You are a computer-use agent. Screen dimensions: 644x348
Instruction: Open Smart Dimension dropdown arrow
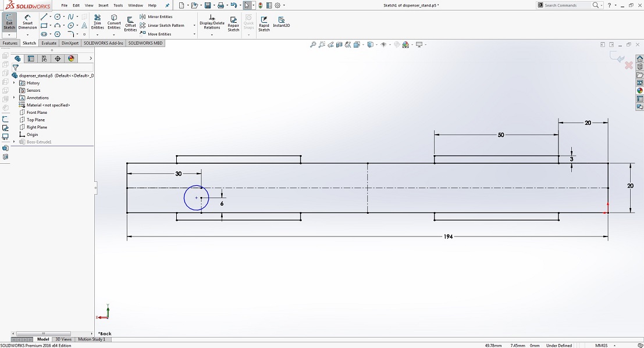coord(27,34)
